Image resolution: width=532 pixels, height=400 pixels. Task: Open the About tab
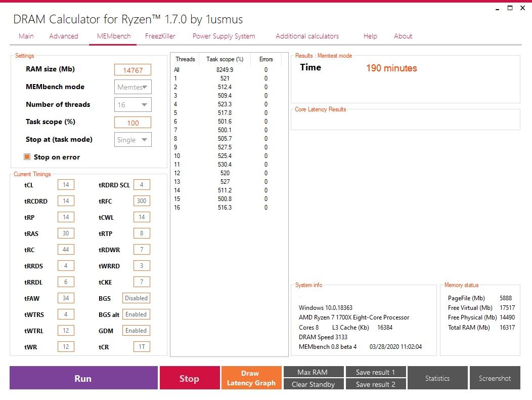coord(403,36)
